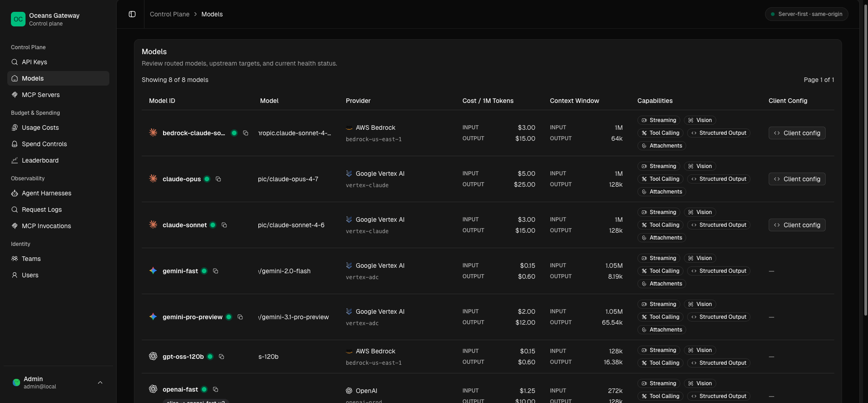
Task: Click Structured Output tag in the claude-sonnet row
Action: click(719, 225)
